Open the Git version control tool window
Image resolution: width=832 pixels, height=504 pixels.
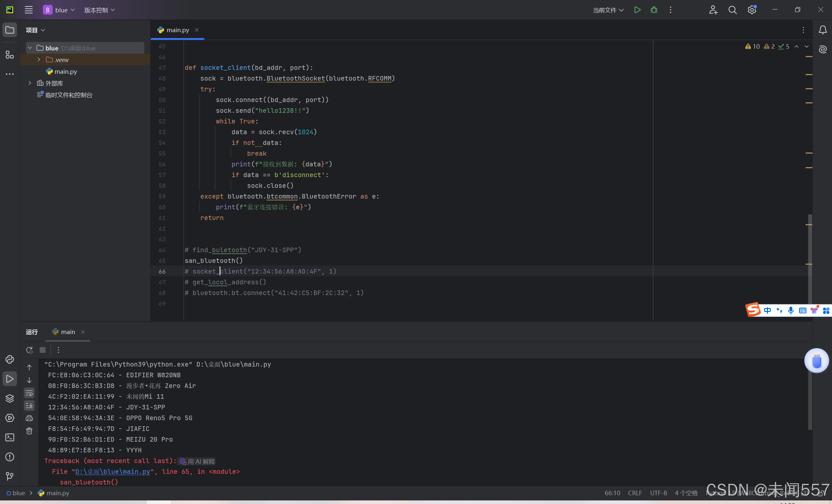[x=9, y=476]
